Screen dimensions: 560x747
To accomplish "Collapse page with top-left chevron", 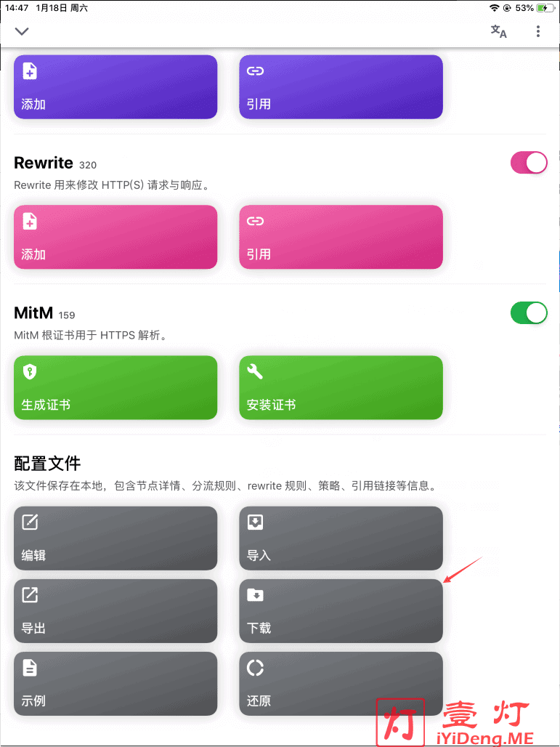I will [22, 31].
